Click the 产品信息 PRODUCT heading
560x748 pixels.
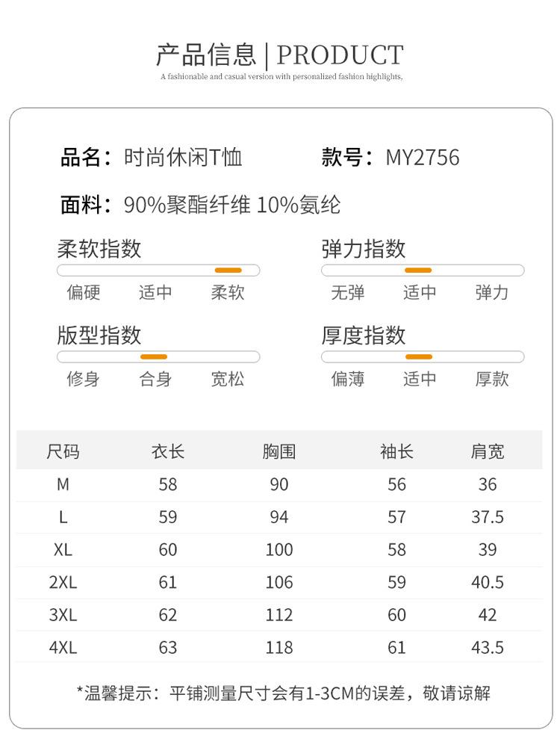[x=280, y=55]
